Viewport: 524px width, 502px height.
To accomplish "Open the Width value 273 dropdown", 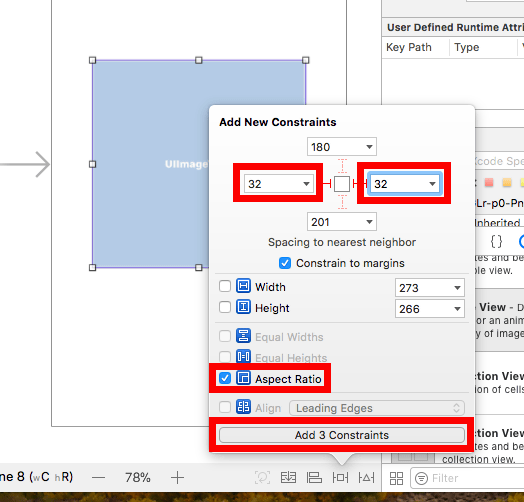I will click(x=457, y=288).
